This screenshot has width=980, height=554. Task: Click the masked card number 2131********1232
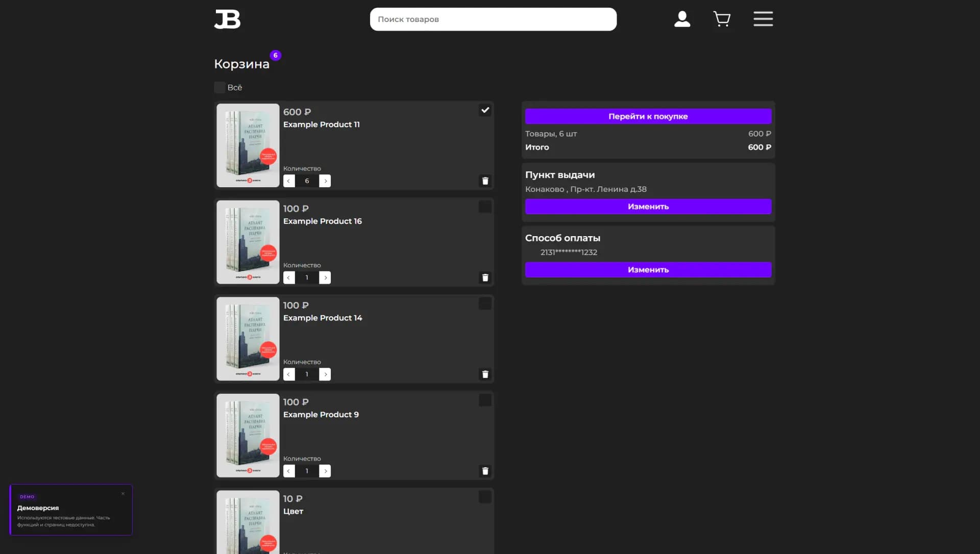pos(569,253)
